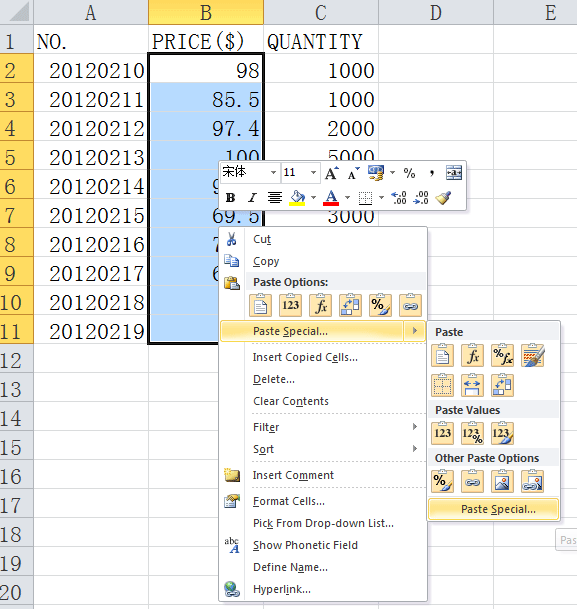577x609 pixels.
Task: Open the font size 11 dropdown
Action: click(x=313, y=172)
